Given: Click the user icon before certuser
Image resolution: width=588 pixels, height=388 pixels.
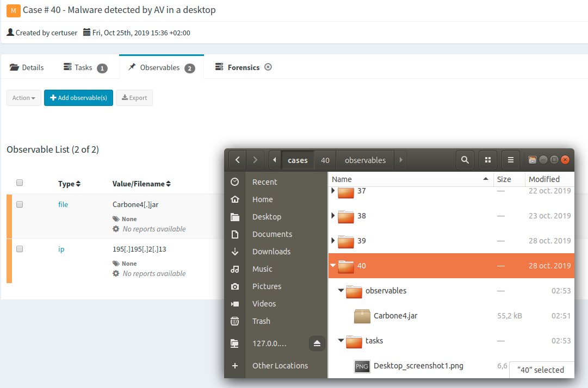Looking at the screenshot, I should 9,32.
